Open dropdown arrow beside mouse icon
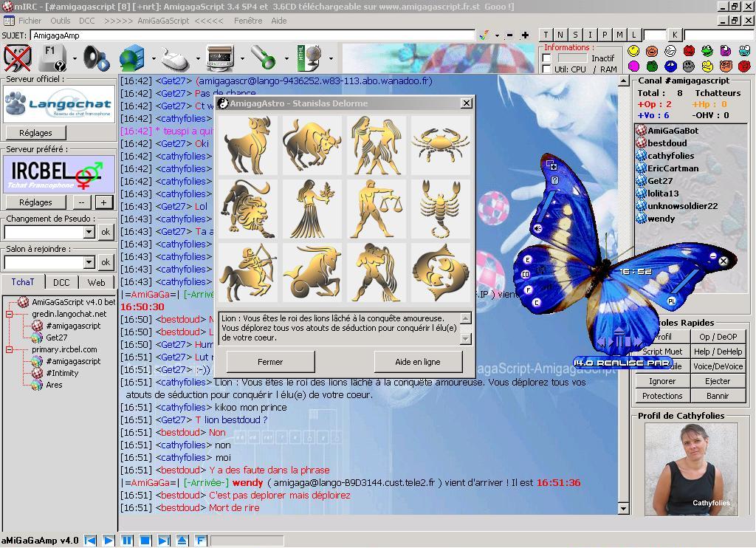Image resolution: width=756 pixels, height=548 pixels. [198, 59]
